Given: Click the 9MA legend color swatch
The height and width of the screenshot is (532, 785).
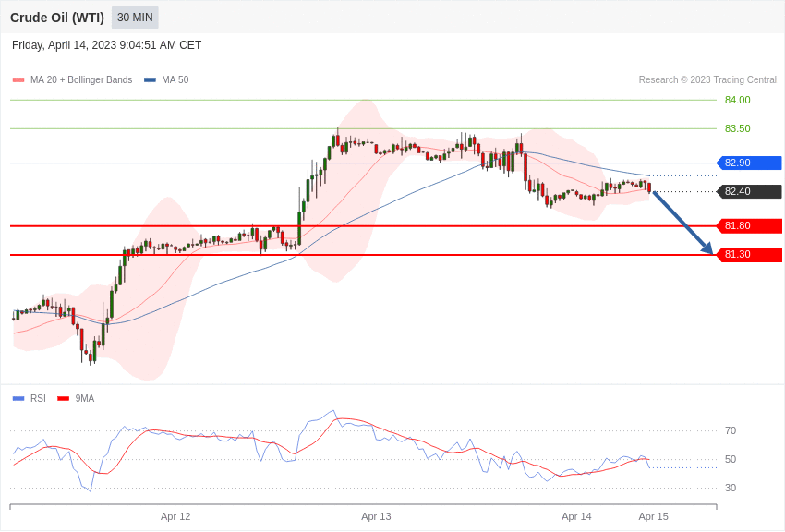Looking at the screenshot, I should pyautogui.click(x=64, y=398).
